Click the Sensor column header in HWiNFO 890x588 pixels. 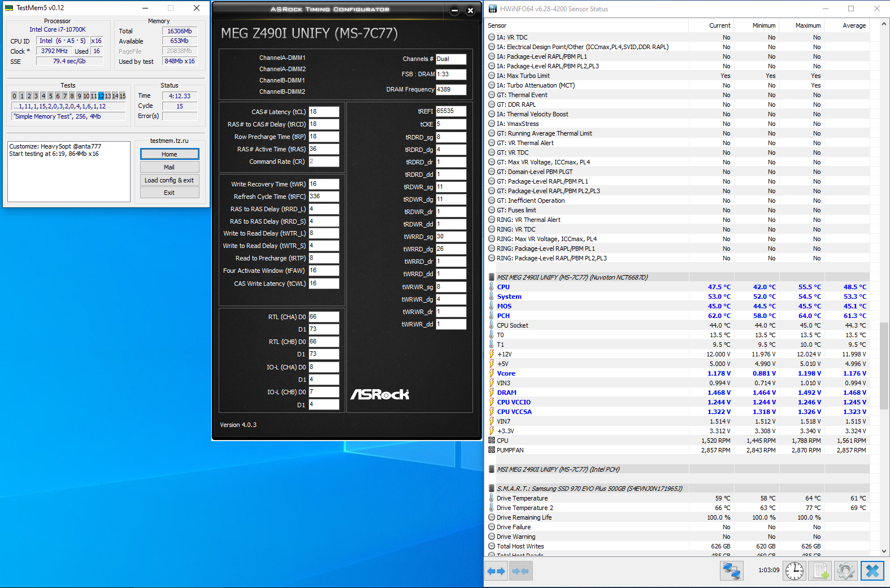click(587, 25)
